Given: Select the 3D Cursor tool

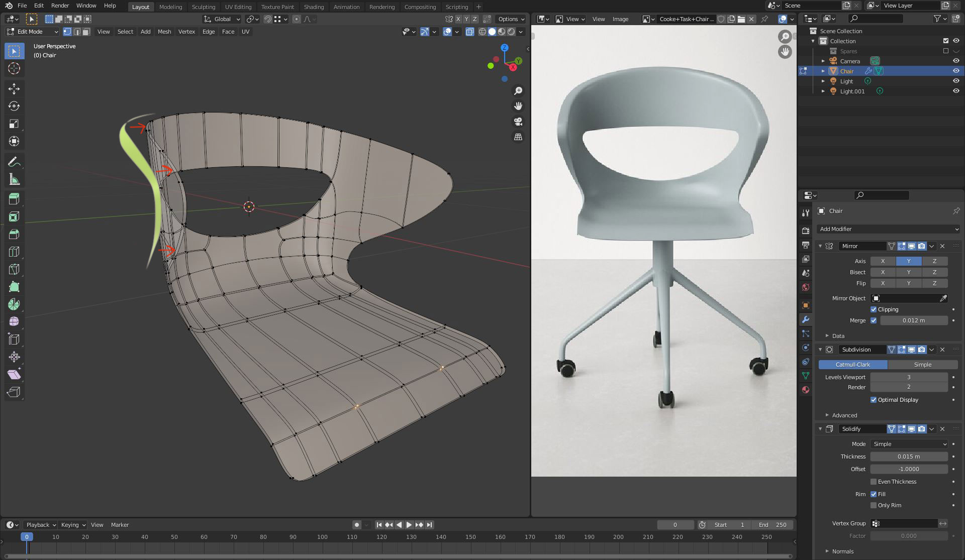Looking at the screenshot, I should [14, 69].
